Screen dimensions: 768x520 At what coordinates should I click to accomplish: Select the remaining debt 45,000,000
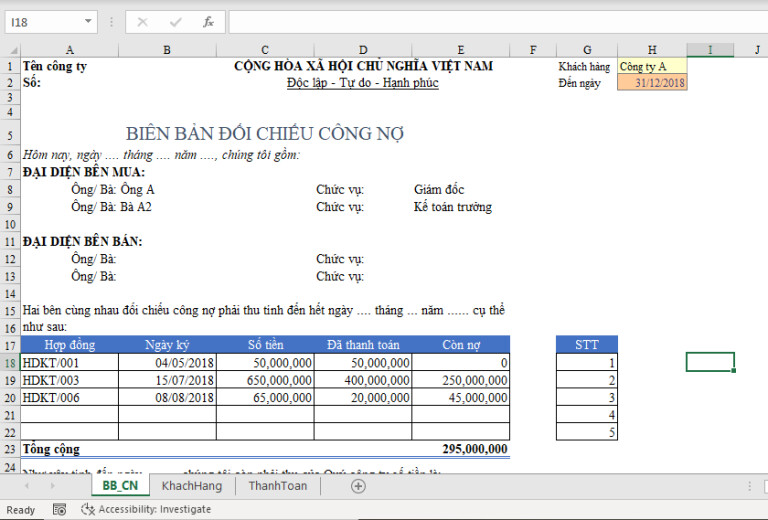pyautogui.click(x=461, y=398)
